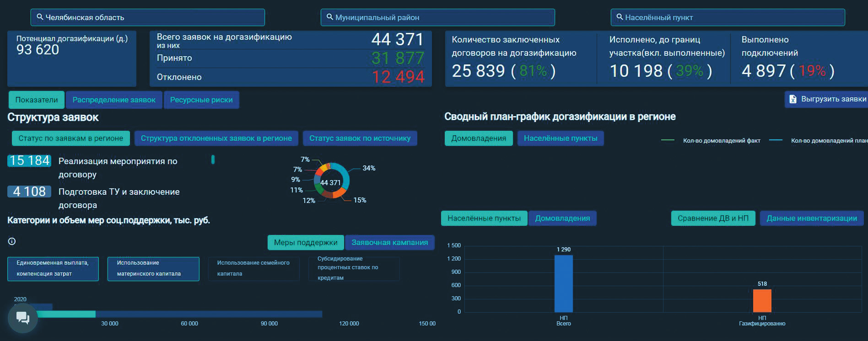The image size is (868, 341).
Task: Select Статус по заявкам в регионе tab
Action: point(71,138)
